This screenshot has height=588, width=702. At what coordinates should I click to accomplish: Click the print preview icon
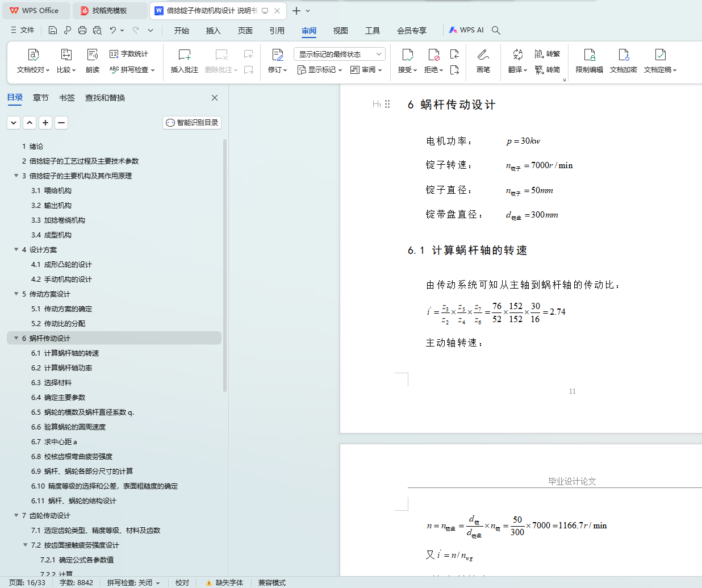tap(97, 30)
